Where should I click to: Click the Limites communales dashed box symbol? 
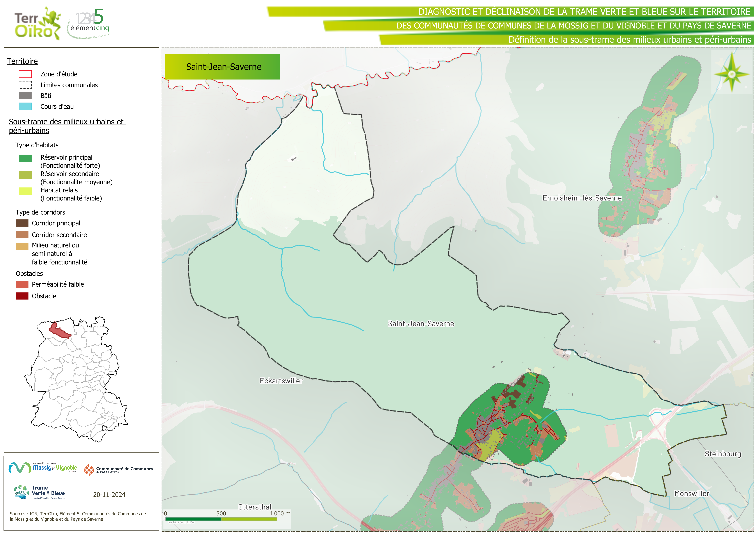(25, 85)
